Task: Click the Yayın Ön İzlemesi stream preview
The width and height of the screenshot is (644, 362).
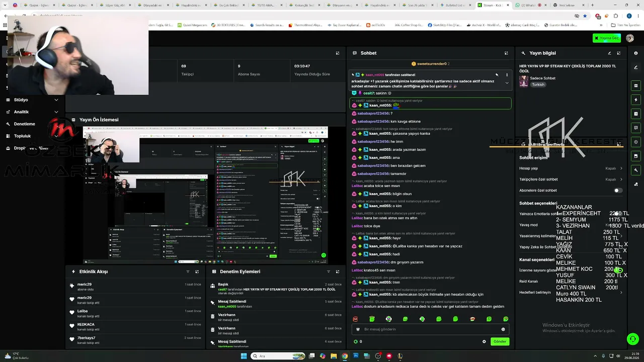Action: tap(205, 195)
